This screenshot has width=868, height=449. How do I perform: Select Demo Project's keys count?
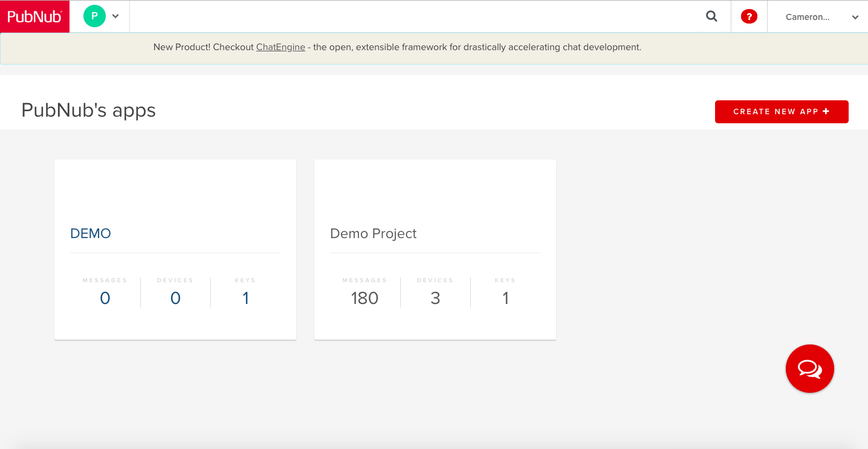click(505, 298)
